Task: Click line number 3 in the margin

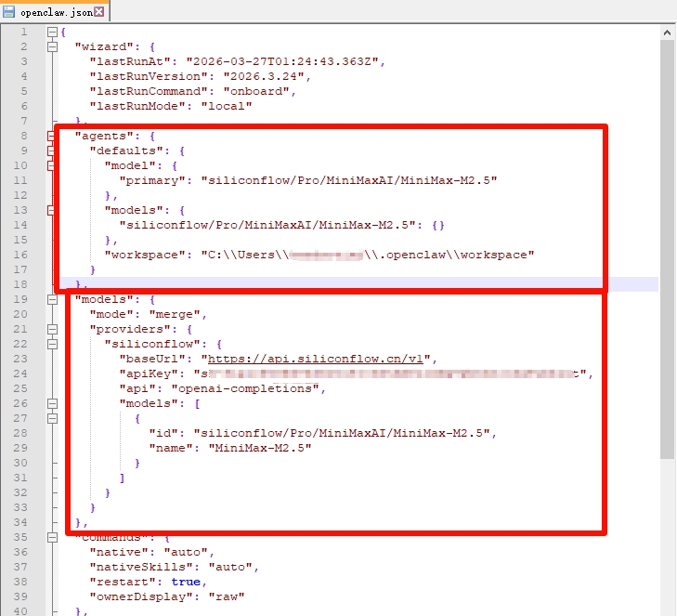Action: point(24,61)
